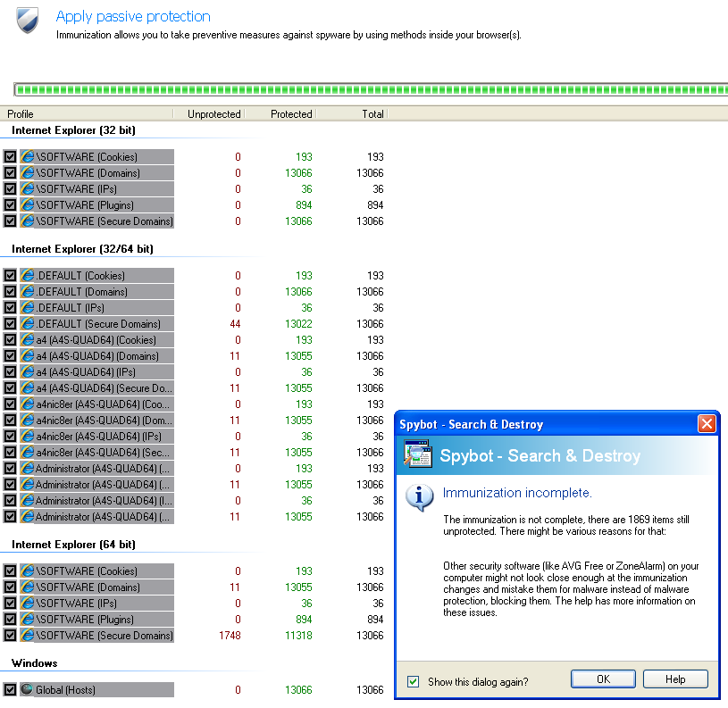728x708 pixels.
Task: Toggle the 32 bit \SOFTWARE (Plugins) checkbox
Action: pos(10,205)
